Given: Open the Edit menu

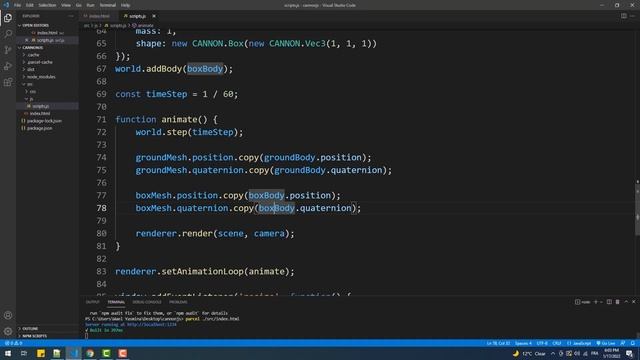Looking at the screenshot, I should click(x=30, y=5).
